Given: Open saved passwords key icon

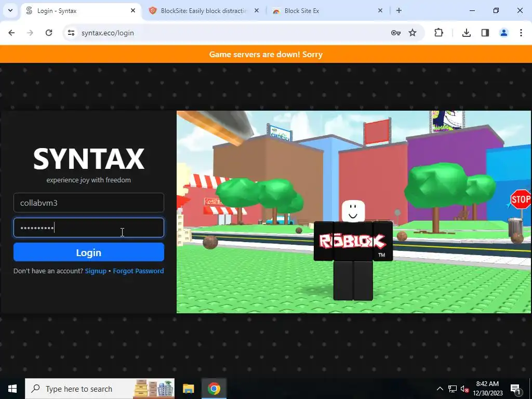Looking at the screenshot, I should coord(395,33).
